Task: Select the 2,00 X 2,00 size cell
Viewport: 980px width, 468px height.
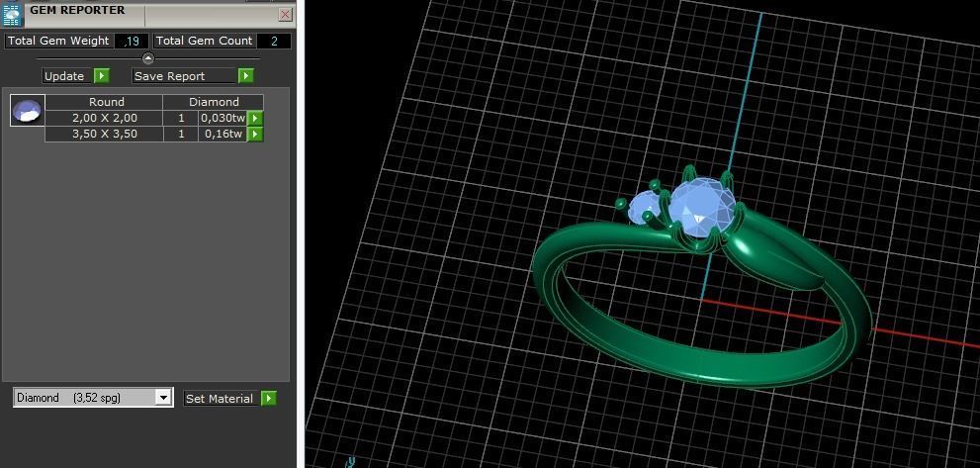Action: click(105, 118)
